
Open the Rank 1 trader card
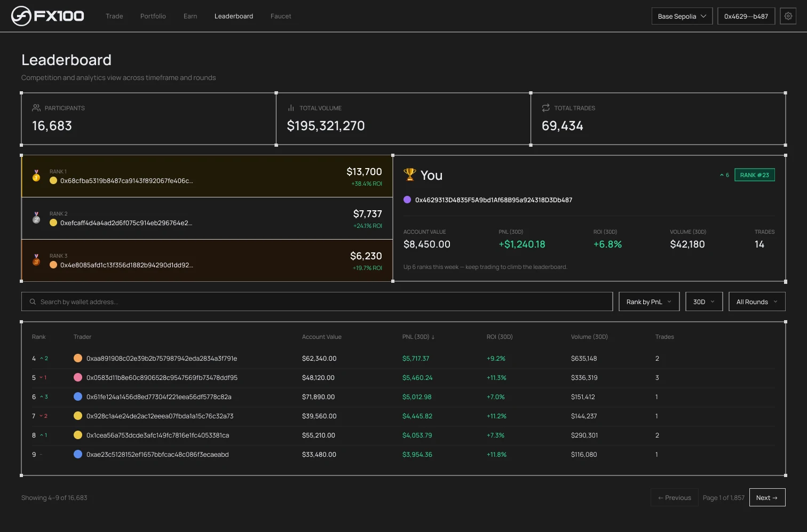[207, 176]
